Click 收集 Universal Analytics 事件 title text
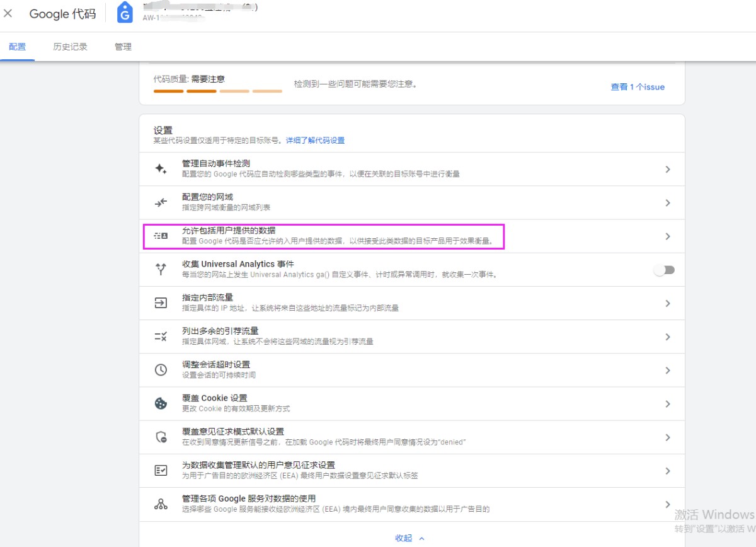This screenshot has width=756, height=547. [238, 264]
